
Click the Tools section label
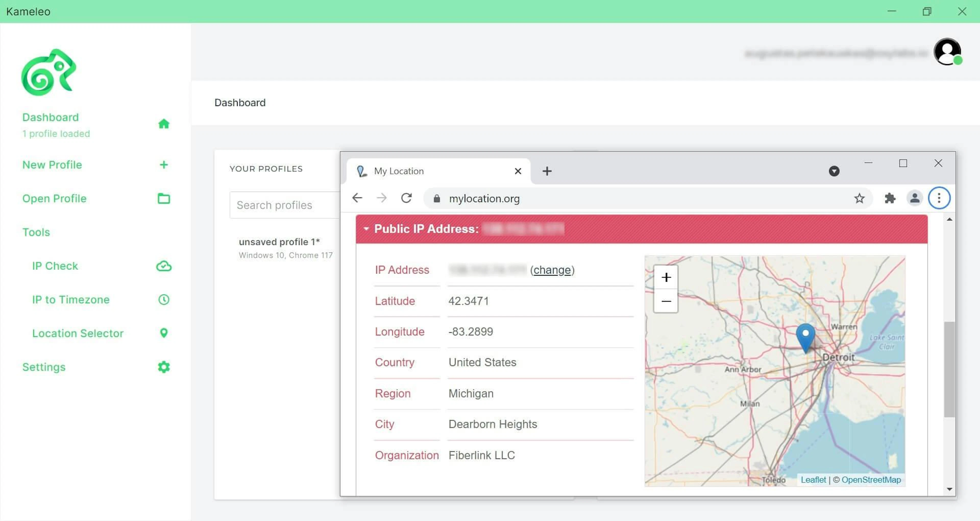click(x=36, y=232)
